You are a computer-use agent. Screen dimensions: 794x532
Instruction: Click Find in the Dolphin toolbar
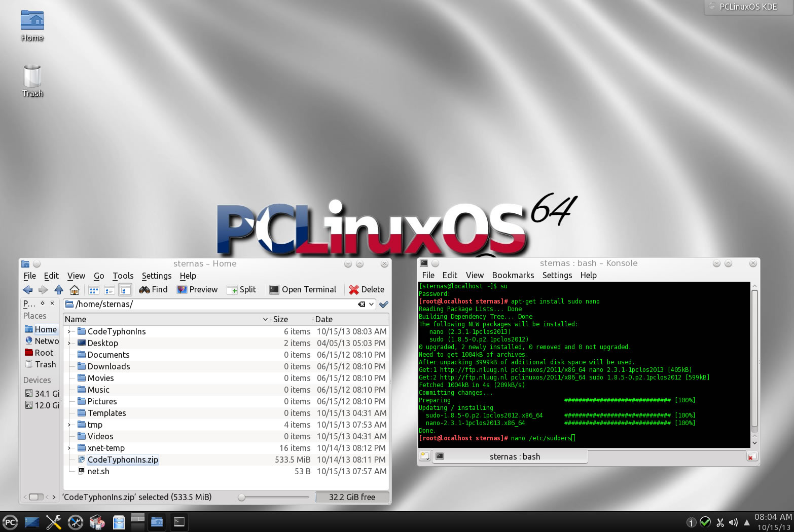coord(153,290)
